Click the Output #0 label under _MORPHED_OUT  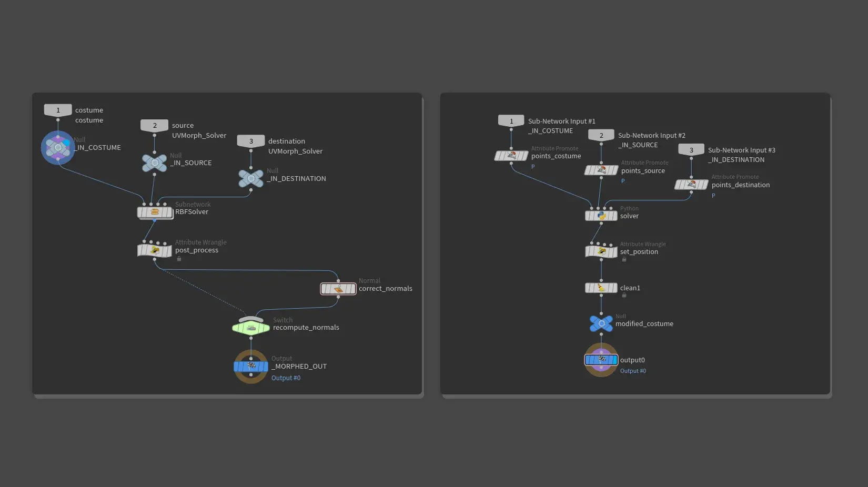(286, 378)
